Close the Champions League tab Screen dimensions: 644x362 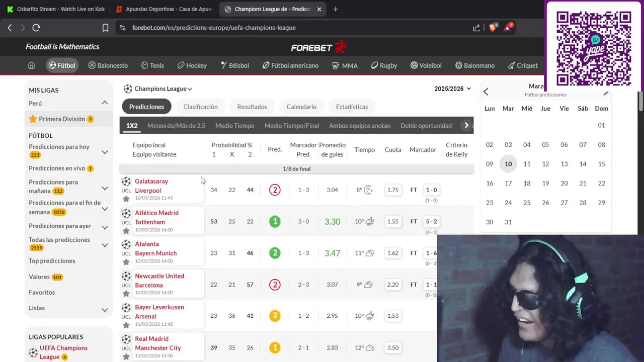(x=319, y=9)
